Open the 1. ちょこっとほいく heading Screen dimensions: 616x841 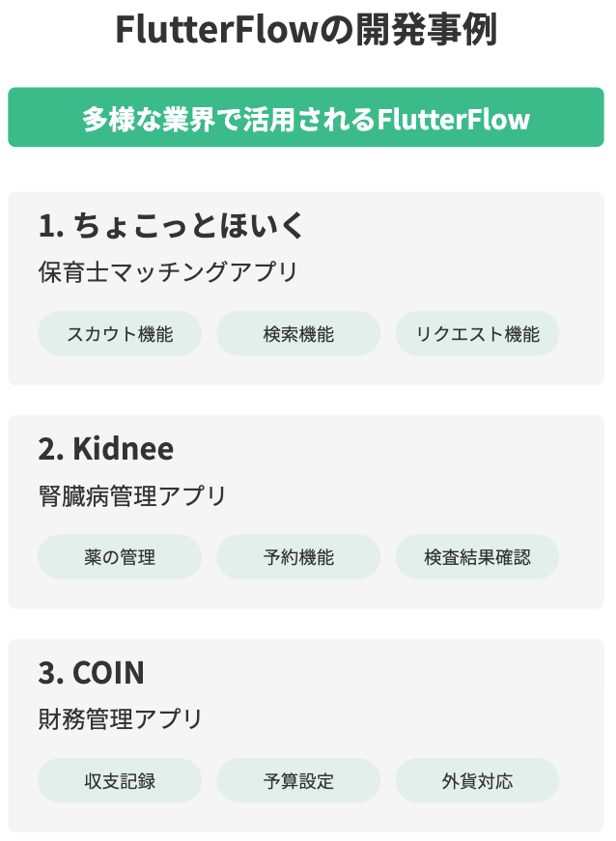pyautogui.click(x=172, y=225)
